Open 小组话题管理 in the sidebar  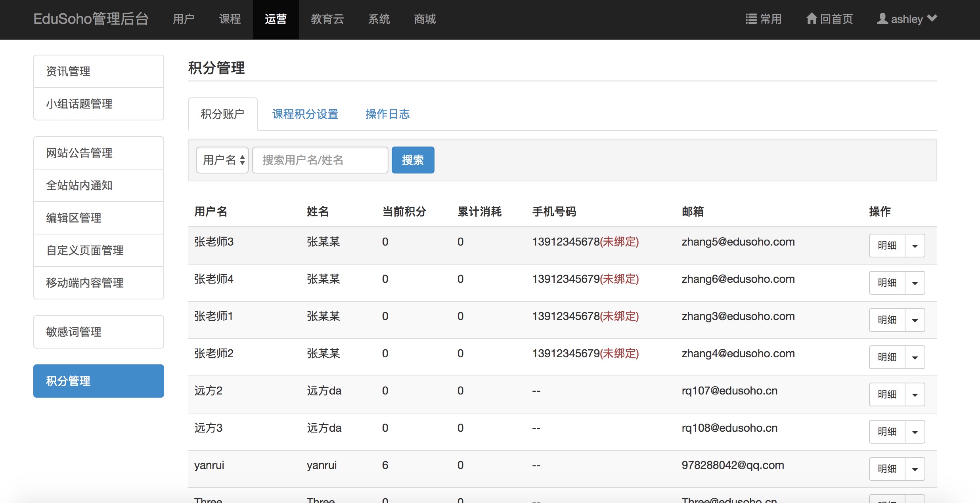(99, 104)
